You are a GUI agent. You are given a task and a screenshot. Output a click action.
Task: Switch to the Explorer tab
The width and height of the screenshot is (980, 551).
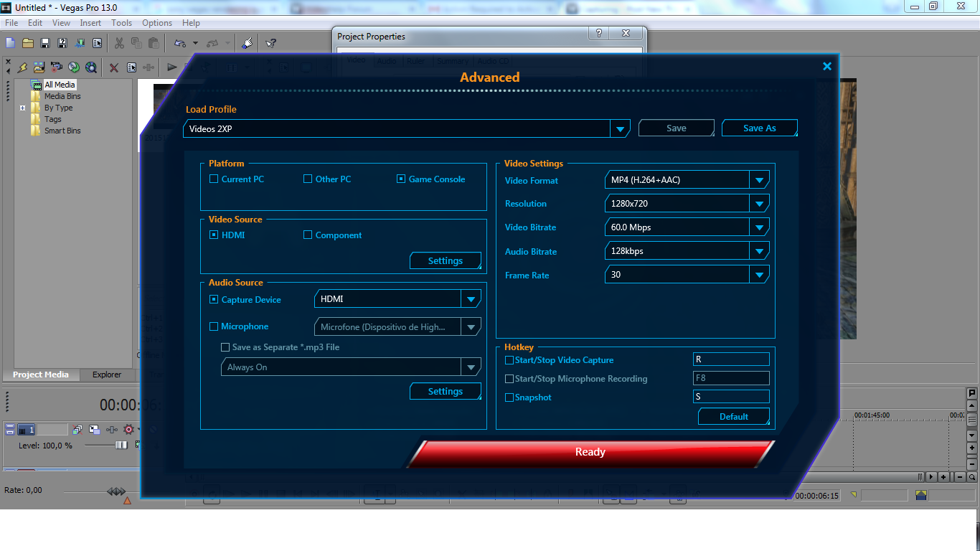pyautogui.click(x=107, y=375)
